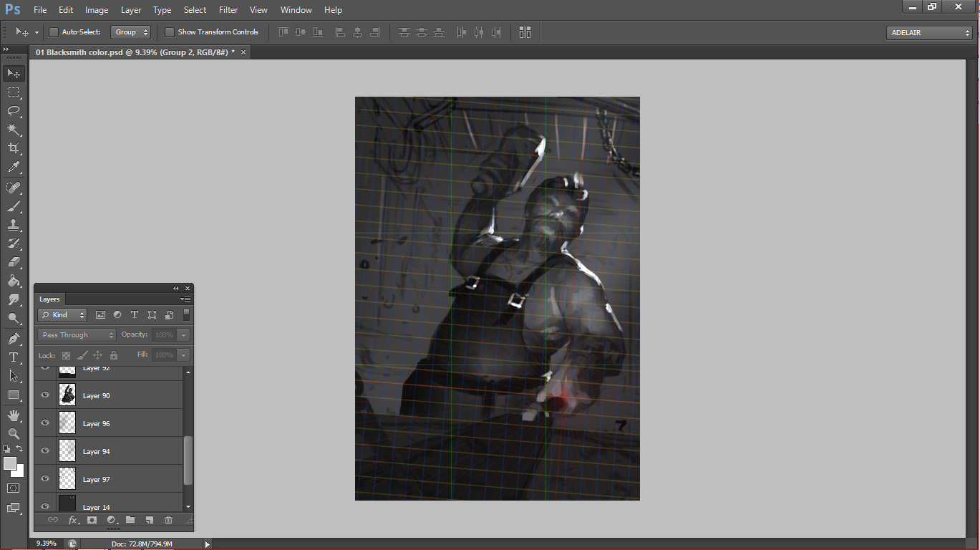
Task: Select the Smudge tool
Action: pyautogui.click(x=14, y=299)
